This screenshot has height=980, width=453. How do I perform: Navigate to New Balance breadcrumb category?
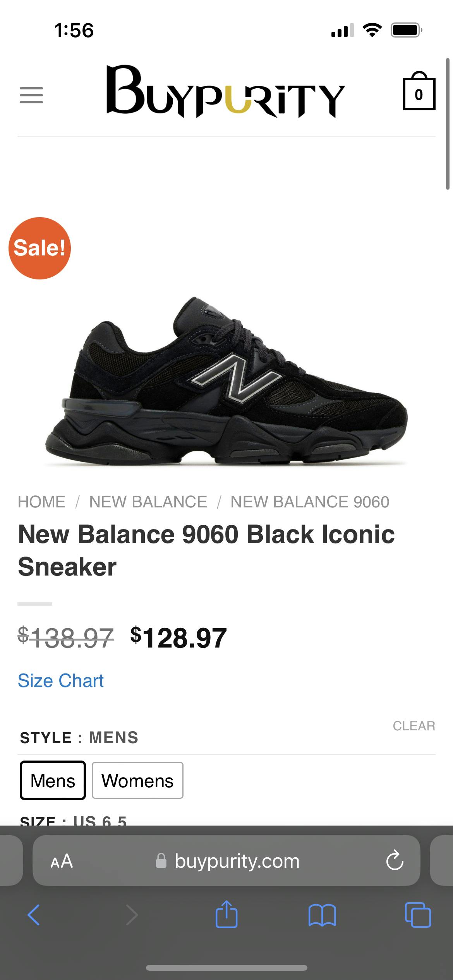148,502
